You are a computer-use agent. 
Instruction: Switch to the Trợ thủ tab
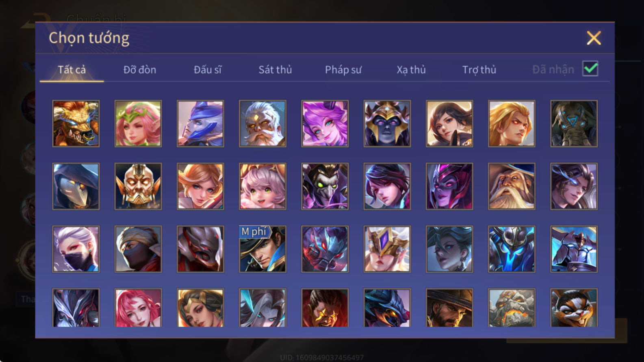coord(479,70)
